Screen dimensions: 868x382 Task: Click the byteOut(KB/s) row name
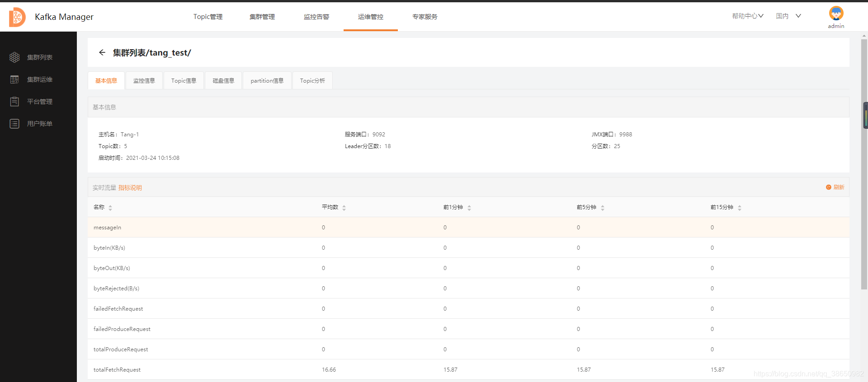pyautogui.click(x=112, y=268)
